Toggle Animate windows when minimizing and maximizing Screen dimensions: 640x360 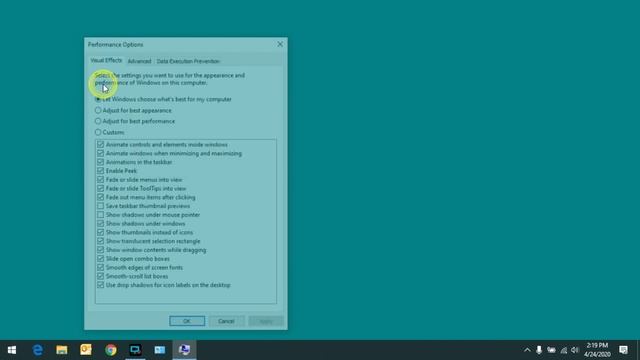click(100, 153)
